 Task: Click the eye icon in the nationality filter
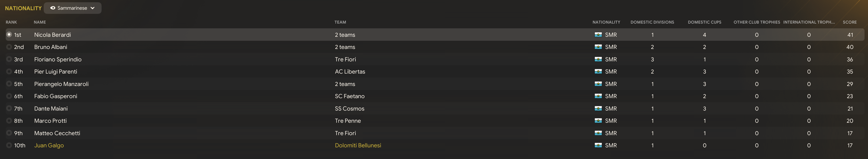[x=53, y=8]
